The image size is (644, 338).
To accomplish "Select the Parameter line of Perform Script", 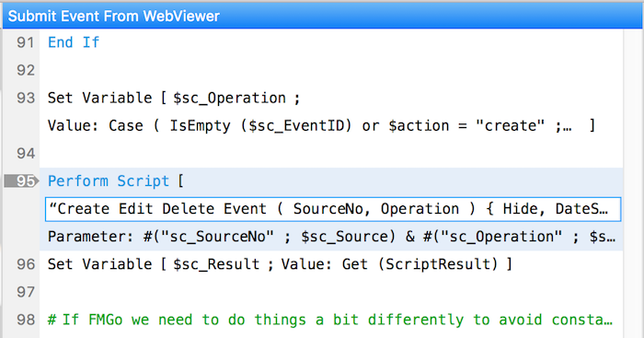I will pos(331,237).
